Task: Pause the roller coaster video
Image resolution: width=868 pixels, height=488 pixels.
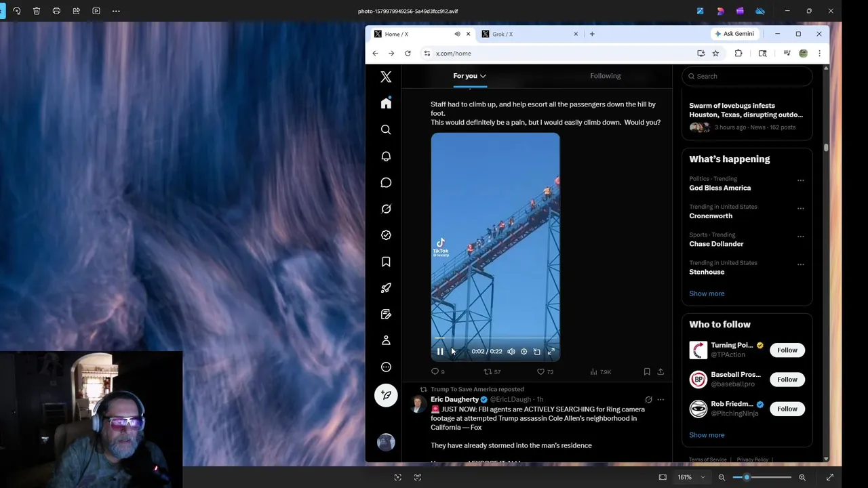Action: (x=440, y=351)
